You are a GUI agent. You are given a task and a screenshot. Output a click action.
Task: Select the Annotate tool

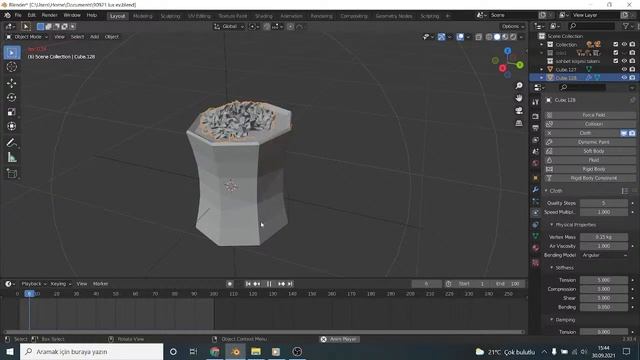pyautogui.click(x=12, y=143)
